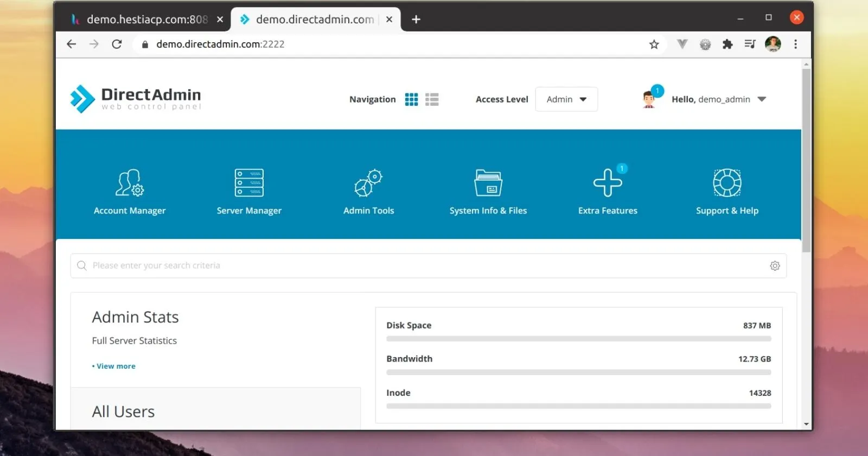Switch navigation to grid view icon
The image size is (868, 456).
pyautogui.click(x=412, y=99)
